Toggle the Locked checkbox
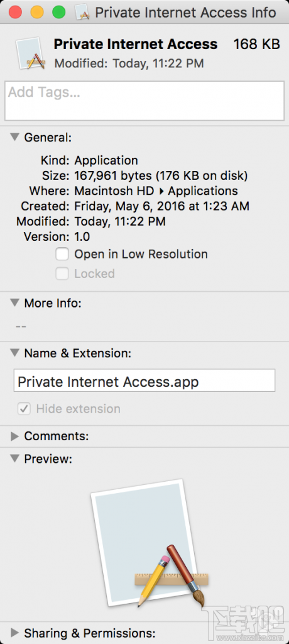Image resolution: width=289 pixels, height=644 pixels. point(62,274)
